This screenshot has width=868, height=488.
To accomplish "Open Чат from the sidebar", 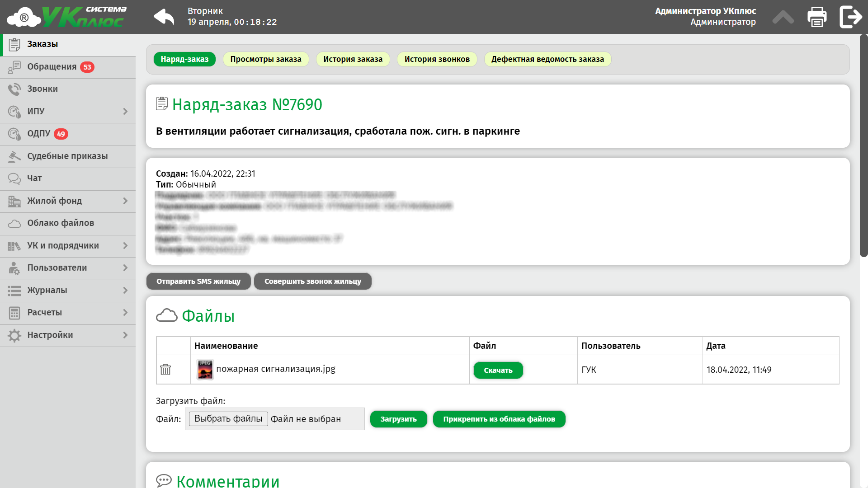I will (x=34, y=178).
